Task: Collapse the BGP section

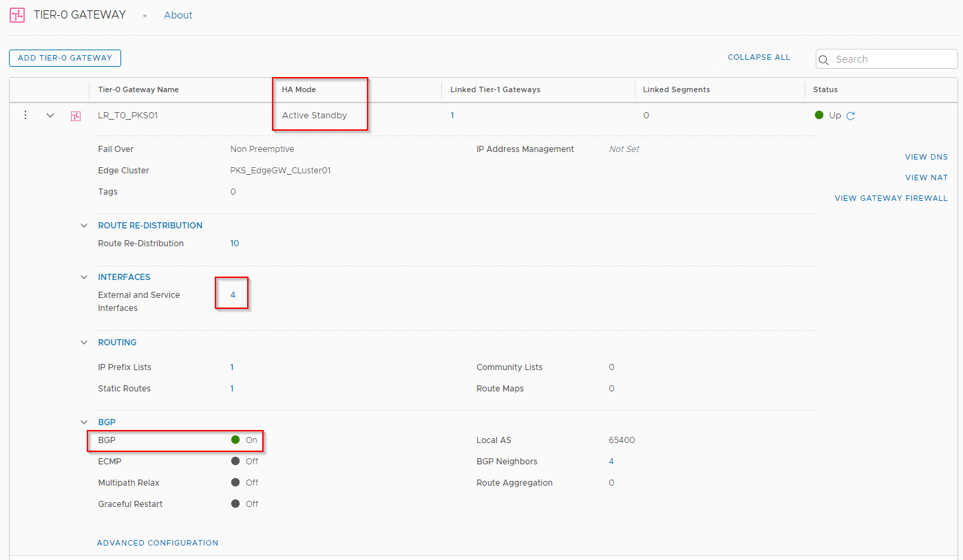Action: [x=85, y=422]
